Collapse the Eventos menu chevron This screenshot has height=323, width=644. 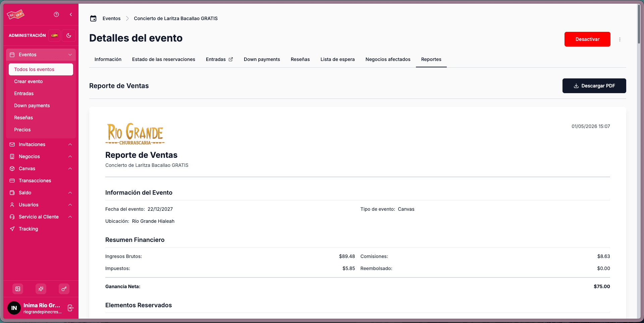70,55
